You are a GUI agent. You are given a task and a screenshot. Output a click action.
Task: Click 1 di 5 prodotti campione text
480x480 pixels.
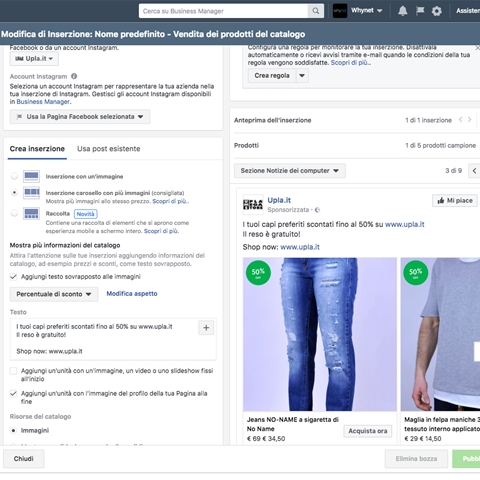(x=440, y=145)
